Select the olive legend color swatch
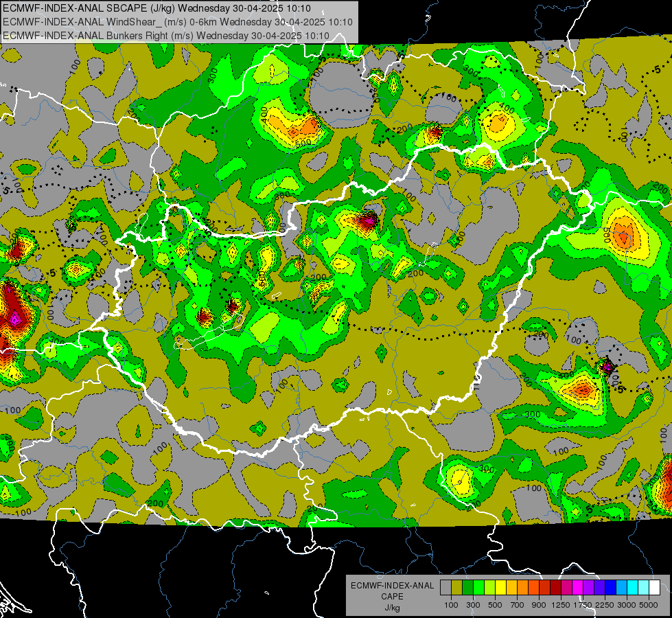This screenshot has width=672, height=618. (457, 587)
